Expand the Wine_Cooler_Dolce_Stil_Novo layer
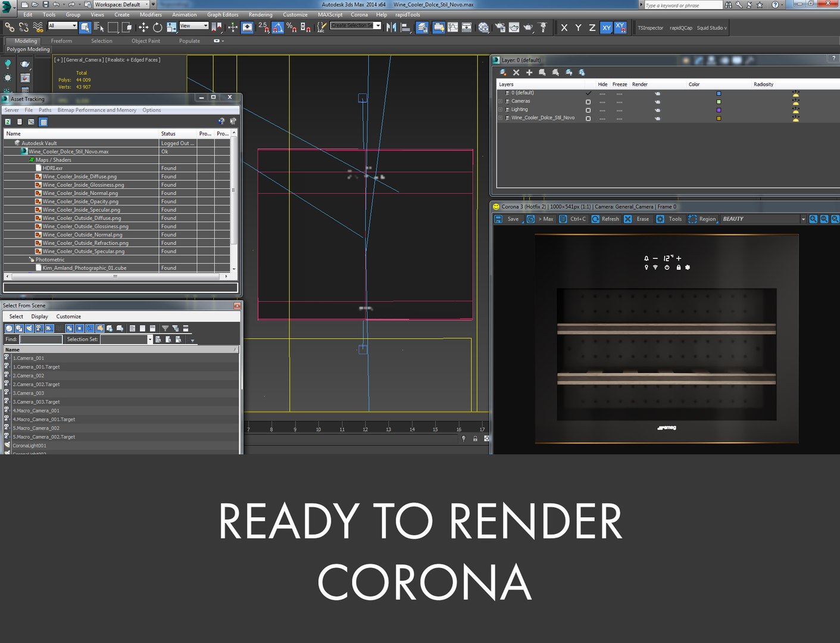The width and height of the screenshot is (840, 643). (500, 118)
